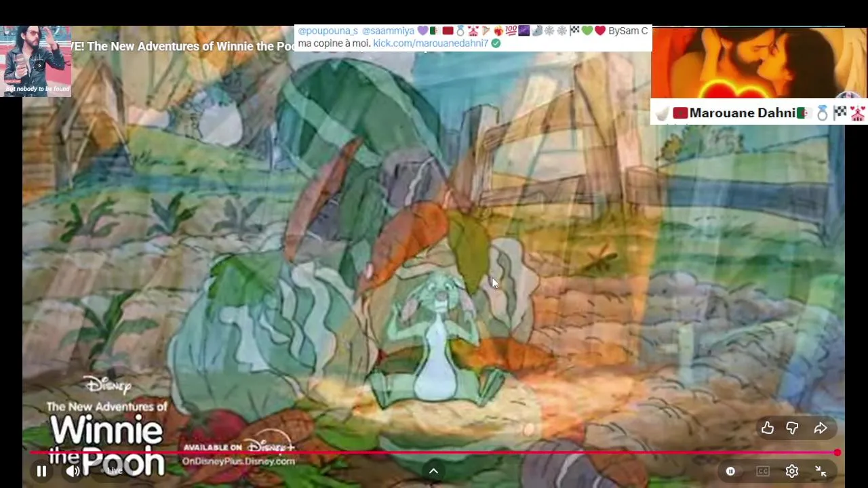Click the Marouane Dahni name banner

tap(759, 113)
